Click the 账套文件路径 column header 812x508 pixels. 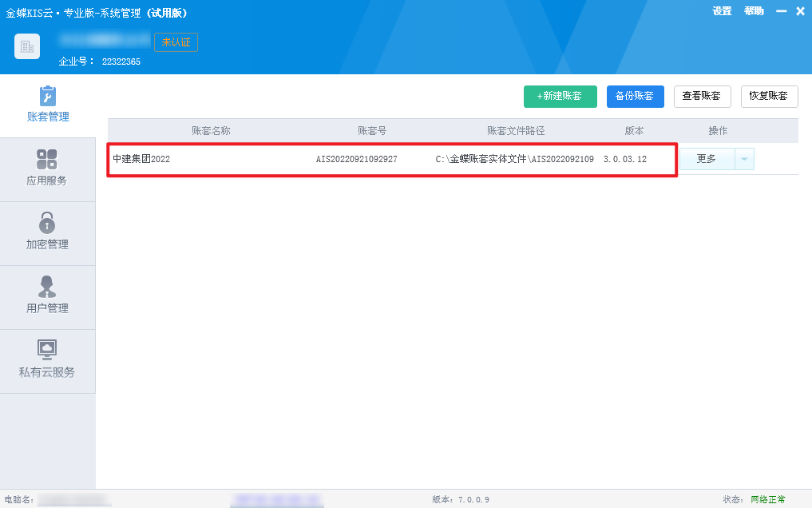pyautogui.click(x=516, y=130)
